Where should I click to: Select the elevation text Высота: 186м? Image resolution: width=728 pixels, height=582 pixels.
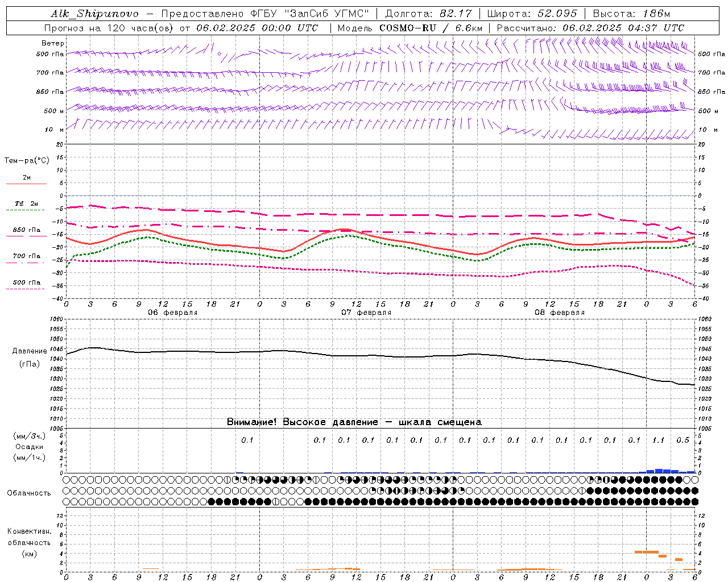(x=631, y=14)
